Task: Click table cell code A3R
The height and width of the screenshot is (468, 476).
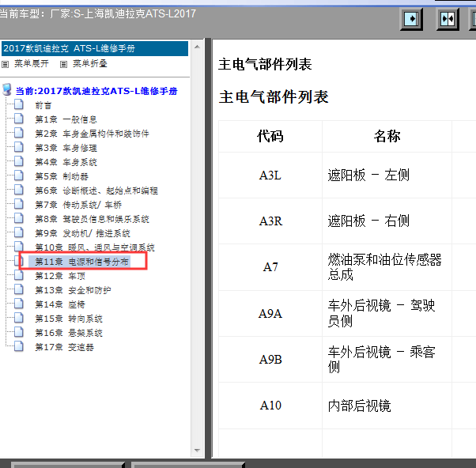Action: click(x=270, y=221)
